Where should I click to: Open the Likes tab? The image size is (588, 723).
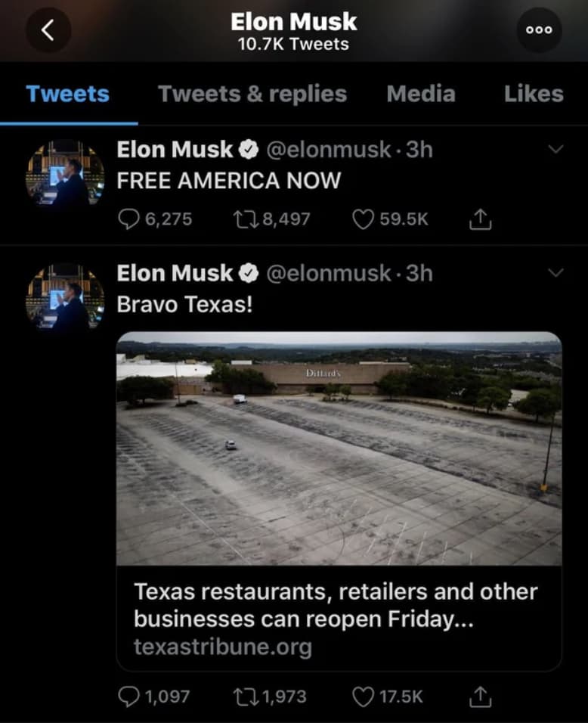point(534,94)
